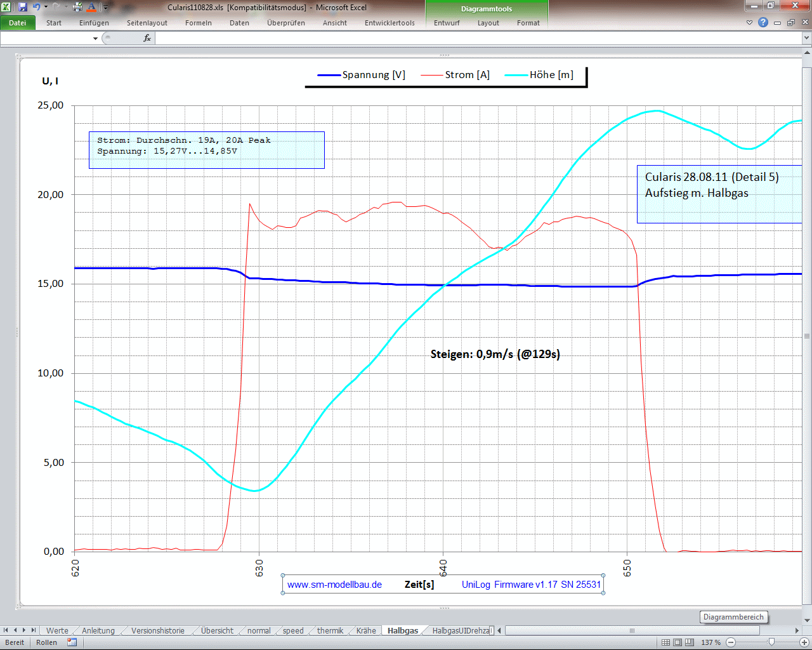Expand the formula bar
812x650 pixels.
pyautogui.click(x=806, y=38)
